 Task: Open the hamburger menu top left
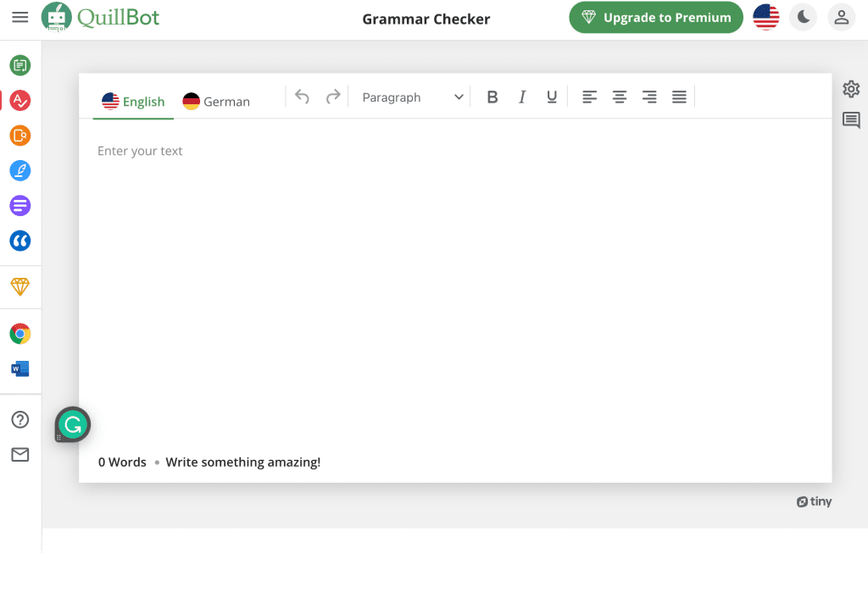[x=20, y=17]
